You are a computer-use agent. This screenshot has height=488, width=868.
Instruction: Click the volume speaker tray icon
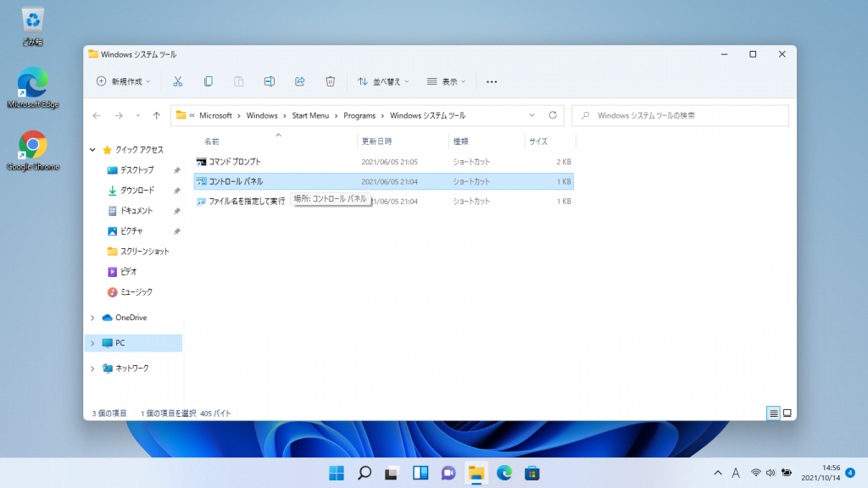(771, 473)
